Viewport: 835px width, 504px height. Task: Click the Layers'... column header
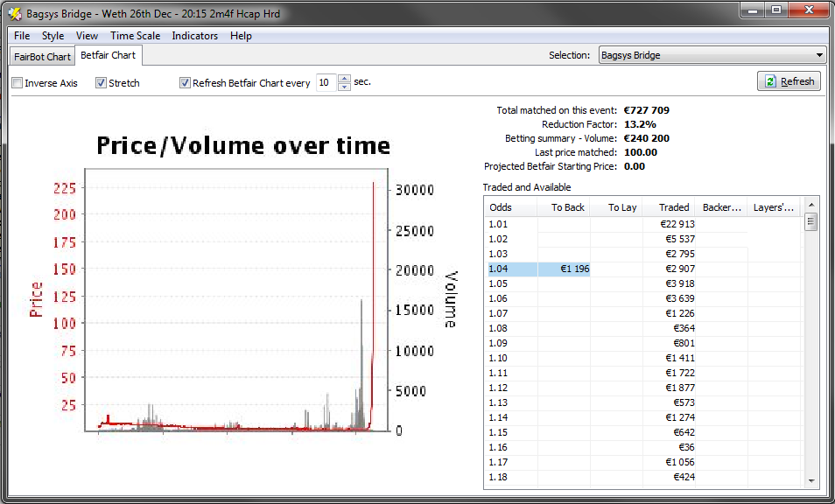point(774,207)
